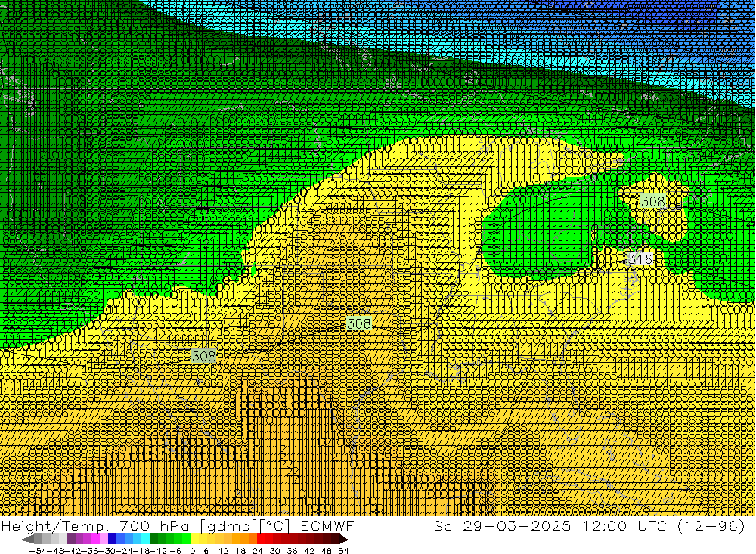Click the positive 30 legend value

point(275,551)
